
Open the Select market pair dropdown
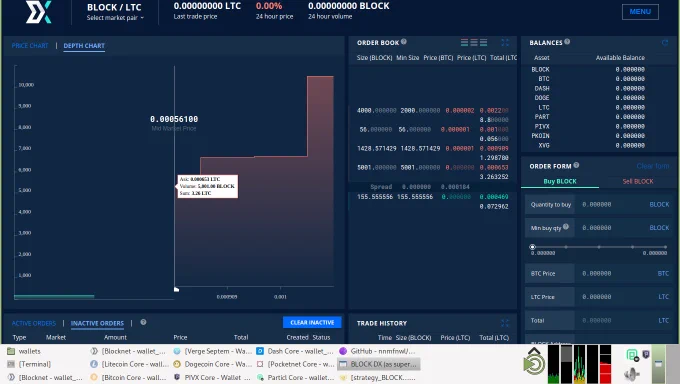115,18
